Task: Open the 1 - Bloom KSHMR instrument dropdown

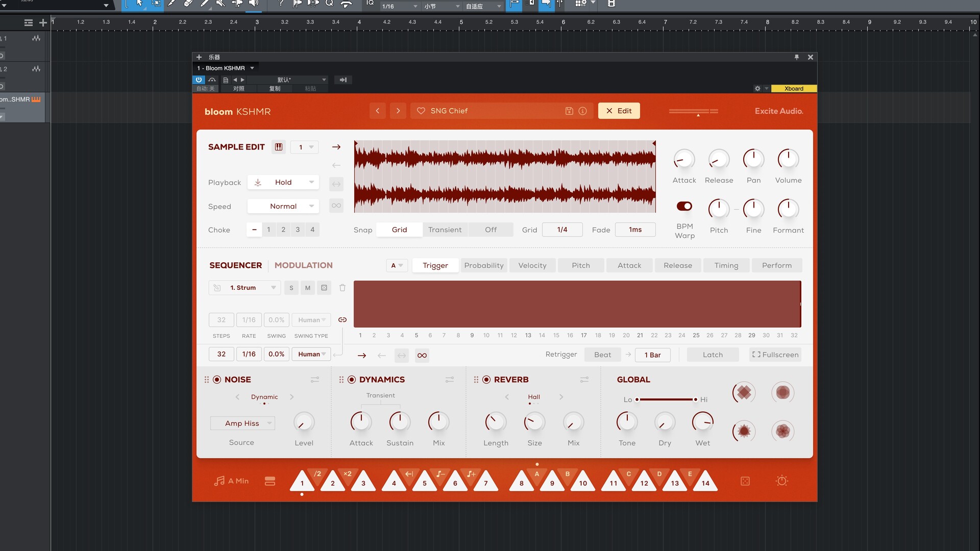Action: click(226, 68)
